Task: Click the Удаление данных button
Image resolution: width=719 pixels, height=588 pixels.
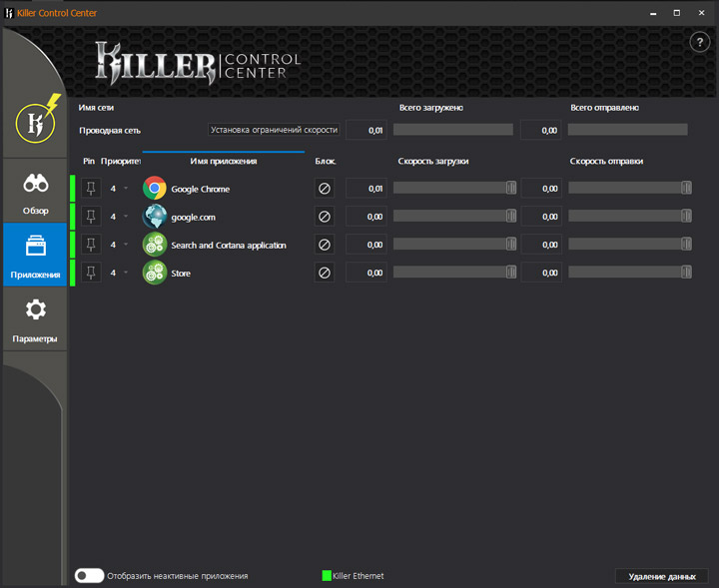Action: 662,577
